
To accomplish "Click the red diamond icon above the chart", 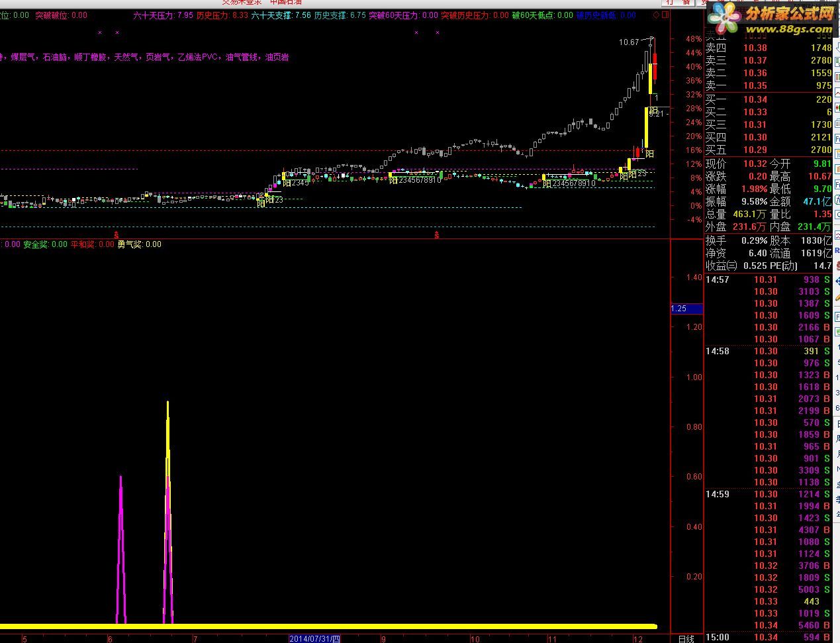I will 656,15.
